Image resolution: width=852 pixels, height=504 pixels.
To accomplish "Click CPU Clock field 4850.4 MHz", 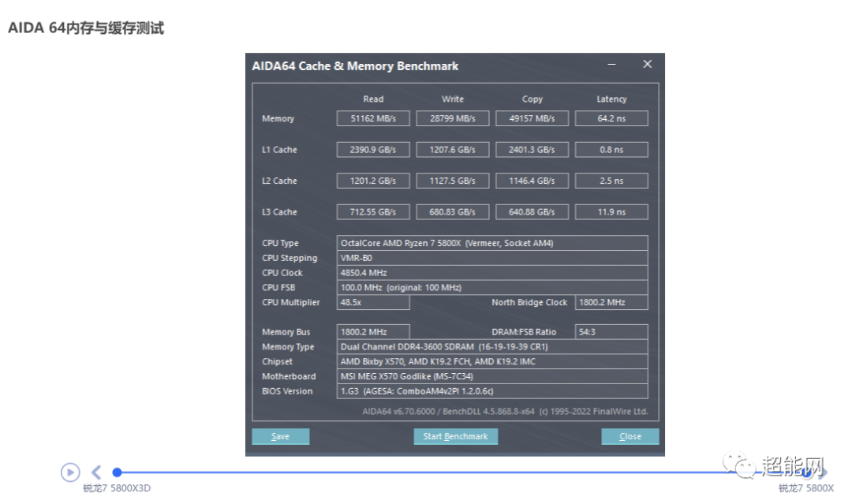I will pyautogui.click(x=492, y=273).
